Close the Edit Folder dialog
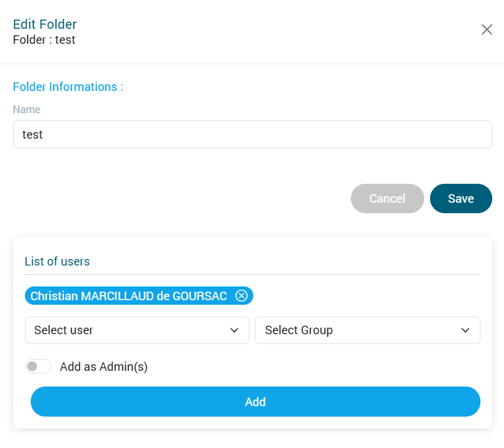This screenshot has width=504, height=448. [x=486, y=29]
